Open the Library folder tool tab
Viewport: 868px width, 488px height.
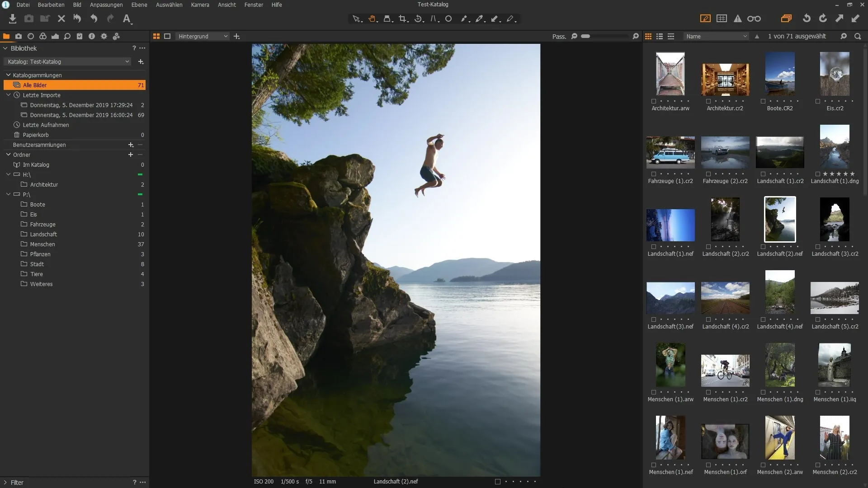tap(6, 36)
